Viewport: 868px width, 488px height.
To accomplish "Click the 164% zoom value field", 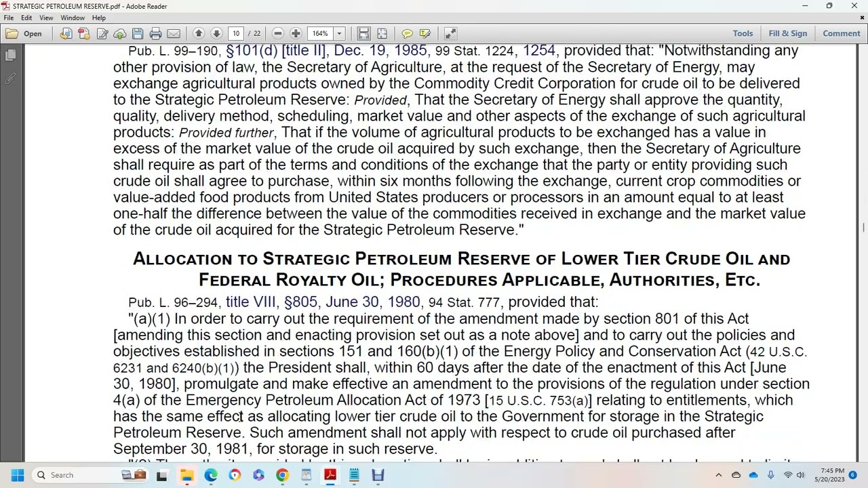I will point(321,33).
